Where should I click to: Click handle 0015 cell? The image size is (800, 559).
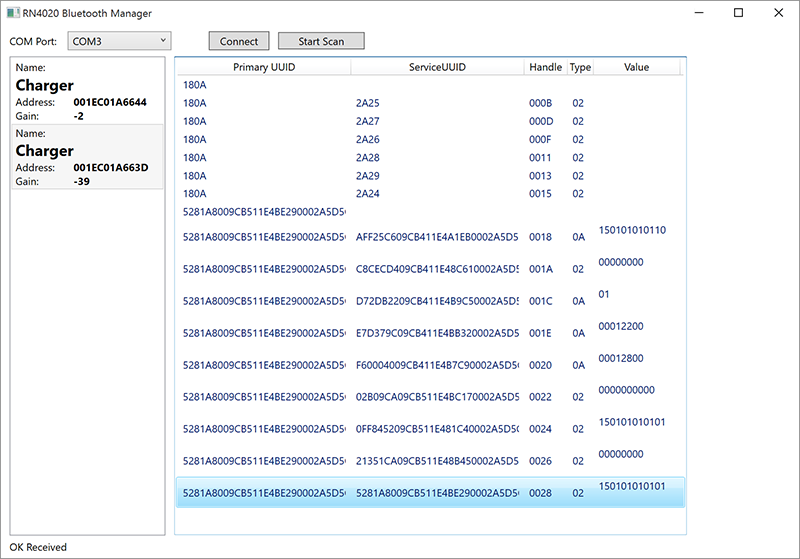point(540,194)
